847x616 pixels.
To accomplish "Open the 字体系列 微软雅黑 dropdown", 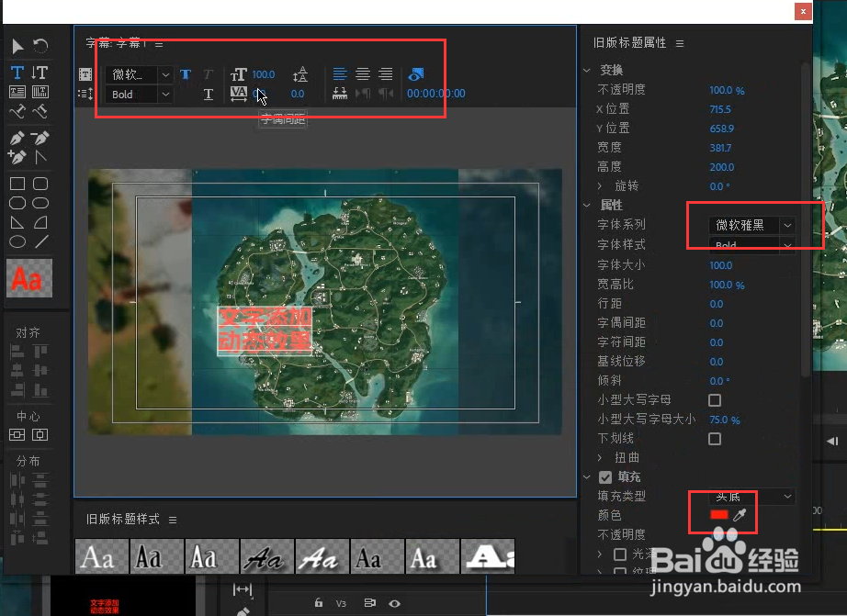I will 751,225.
